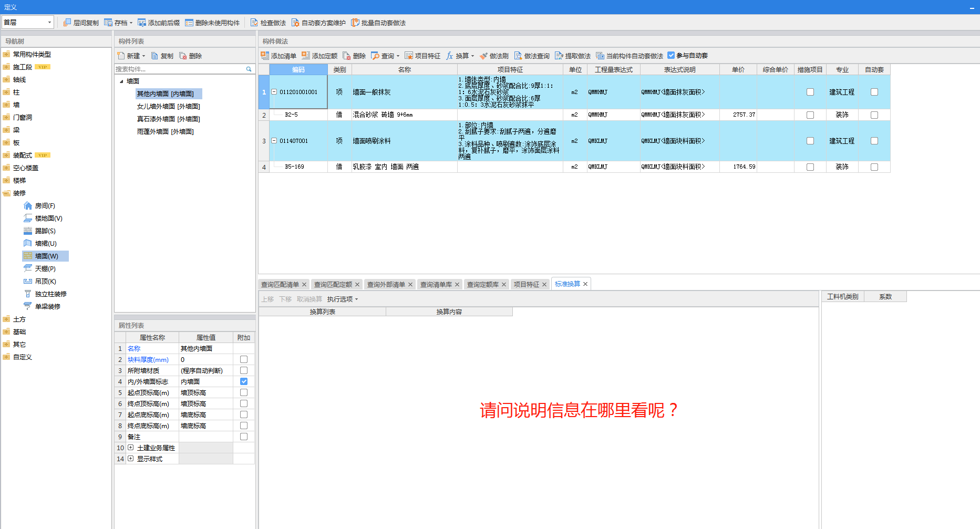Select 墙裙(U) in navigation tree
The height and width of the screenshot is (529, 980).
[40, 244]
